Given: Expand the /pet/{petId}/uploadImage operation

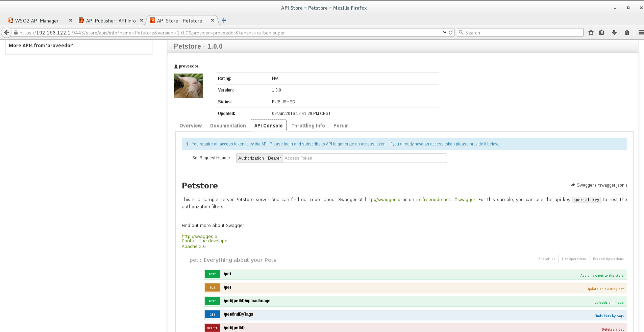Looking at the screenshot, I should [x=247, y=301].
